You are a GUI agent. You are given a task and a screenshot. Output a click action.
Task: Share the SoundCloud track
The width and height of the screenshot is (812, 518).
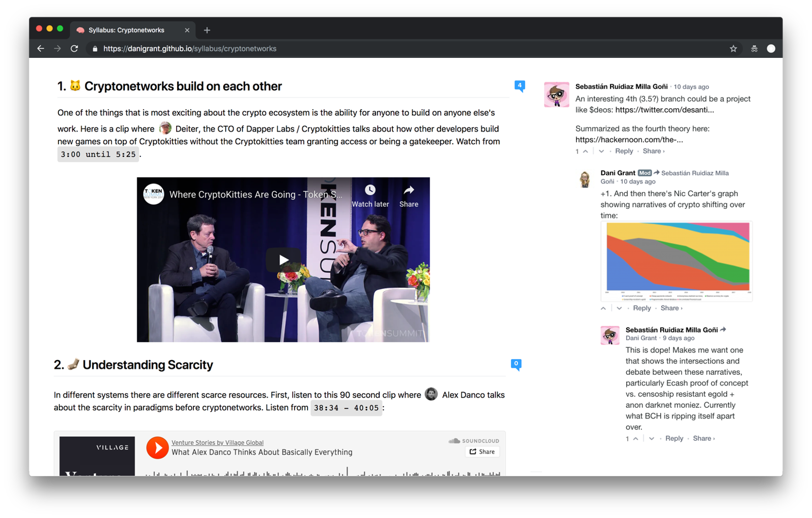[x=482, y=451]
